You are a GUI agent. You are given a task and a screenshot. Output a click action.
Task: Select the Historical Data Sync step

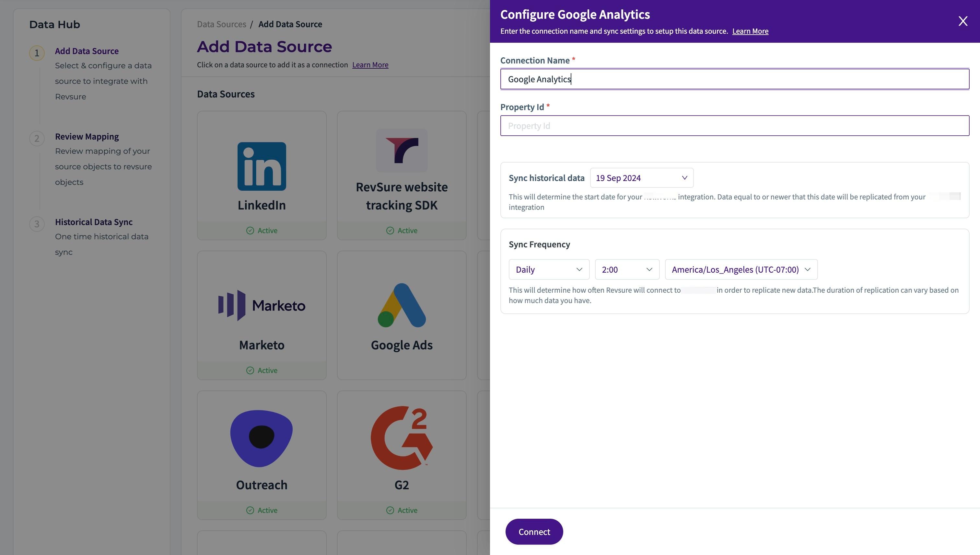(x=93, y=222)
